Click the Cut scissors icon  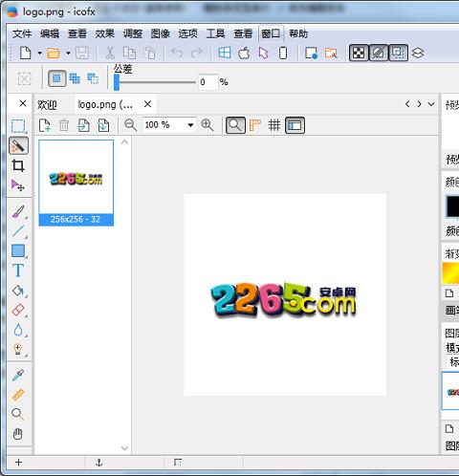[110, 53]
